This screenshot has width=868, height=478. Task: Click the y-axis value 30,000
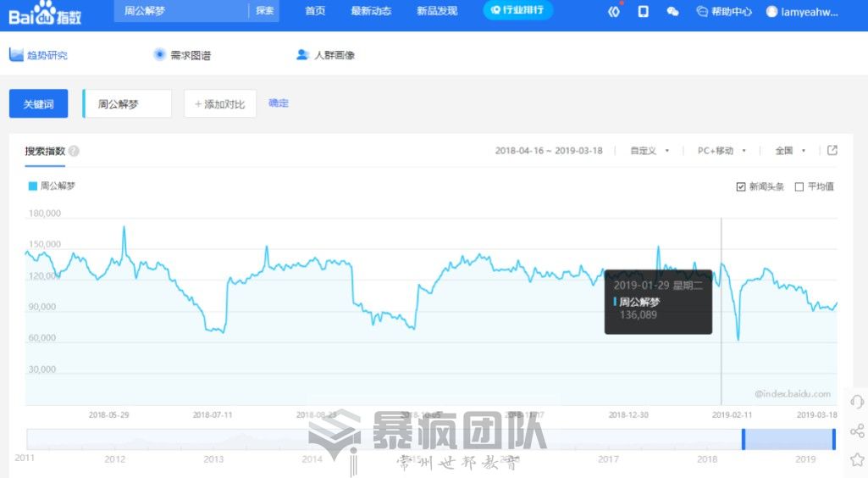[x=42, y=369]
